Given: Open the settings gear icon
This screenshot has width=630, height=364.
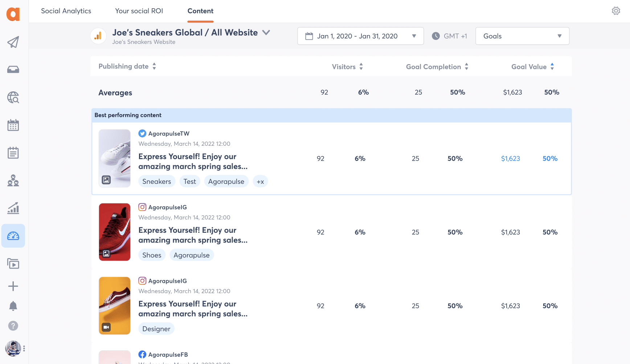Looking at the screenshot, I should pyautogui.click(x=616, y=11).
